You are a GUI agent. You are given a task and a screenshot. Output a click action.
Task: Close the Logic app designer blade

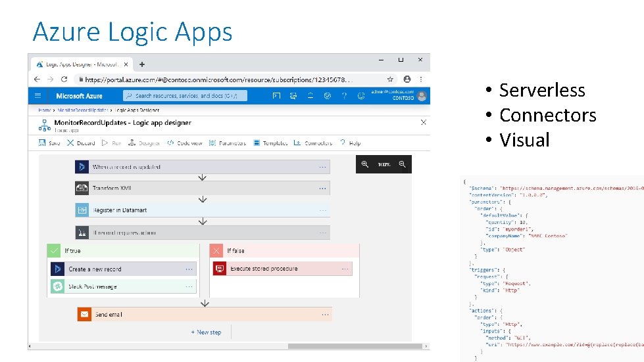coord(424,122)
